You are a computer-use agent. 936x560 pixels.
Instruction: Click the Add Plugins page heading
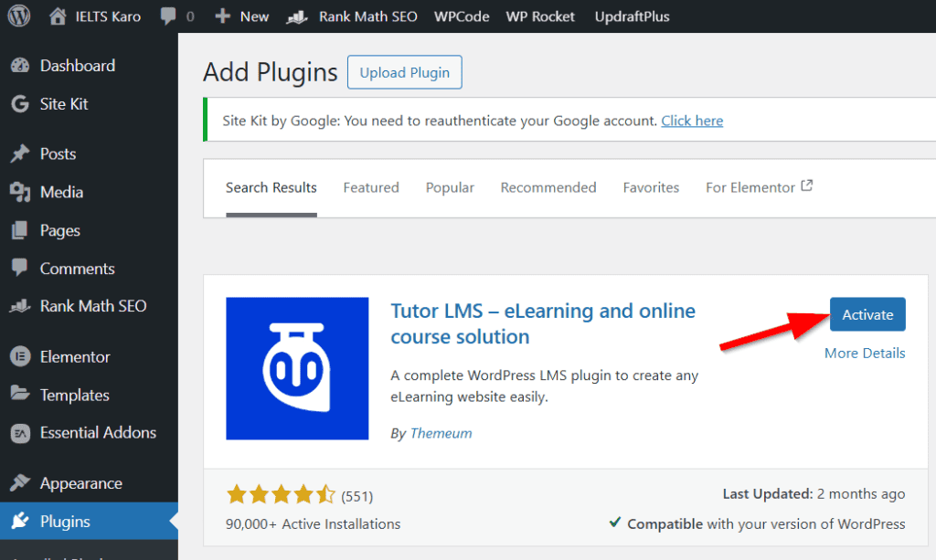pos(271,72)
